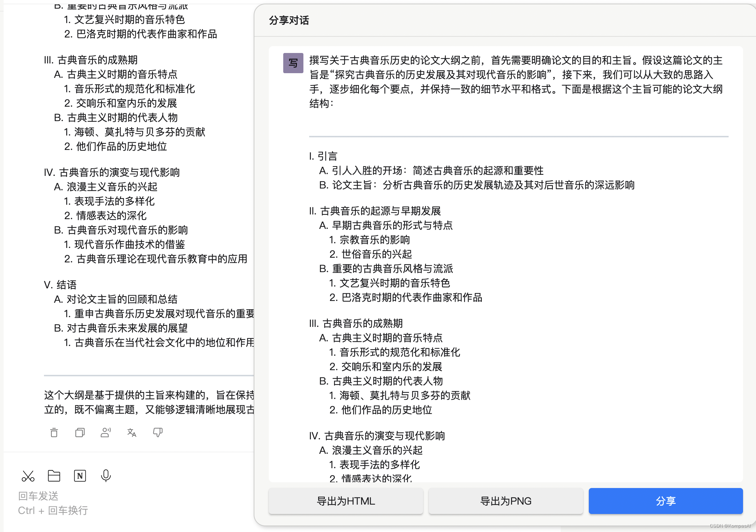The height and width of the screenshot is (532, 756).
Task: Click 'I. 引言' heading in share preview
Action: point(323,156)
